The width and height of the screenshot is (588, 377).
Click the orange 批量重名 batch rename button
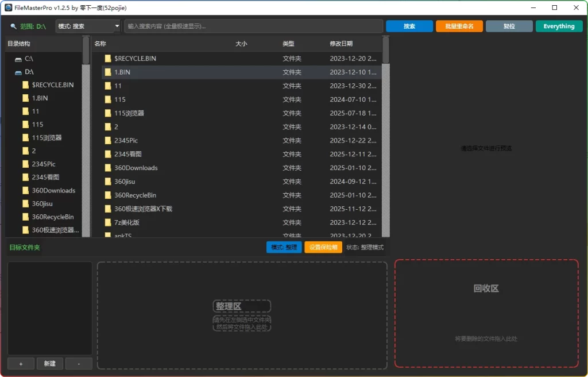coord(459,26)
